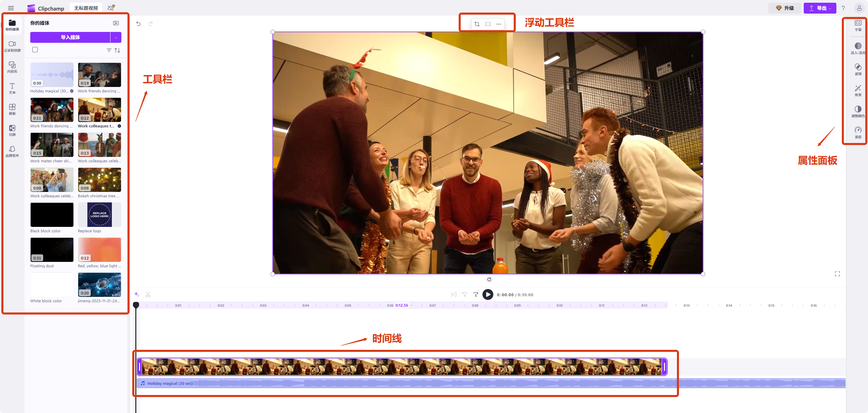Viewport: 868px width, 413px height.
Task: Click the undo arrow icon
Action: [x=138, y=24]
